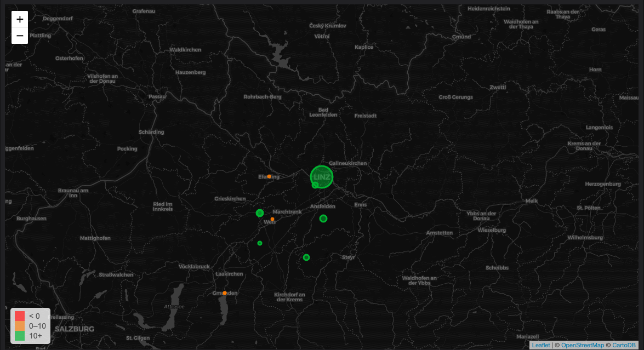Zoom in with the plus button

(19, 19)
